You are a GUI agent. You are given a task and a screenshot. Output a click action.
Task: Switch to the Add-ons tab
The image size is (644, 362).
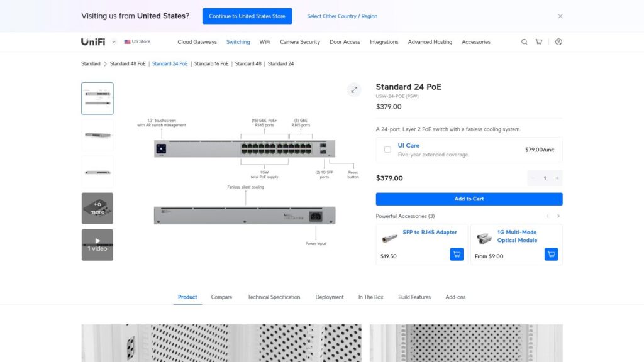pos(455,297)
